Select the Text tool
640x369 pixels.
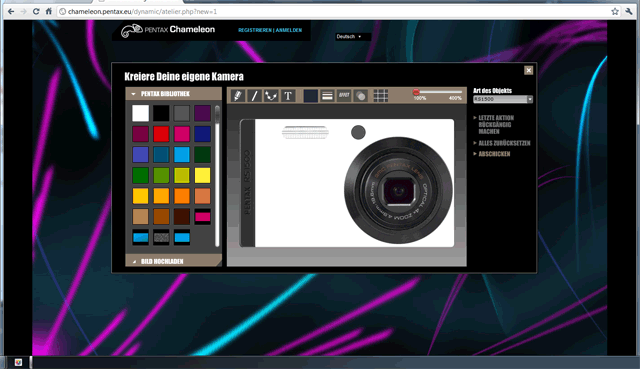288,96
